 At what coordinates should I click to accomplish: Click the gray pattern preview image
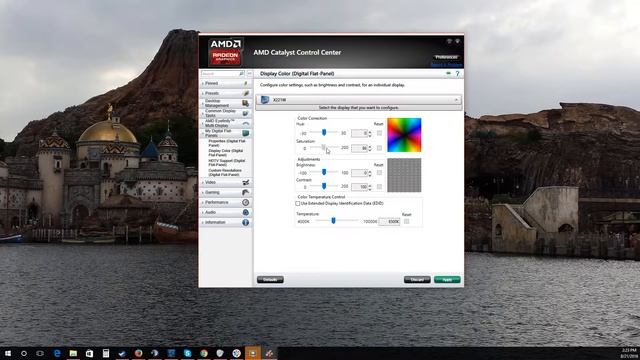click(x=404, y=175)
